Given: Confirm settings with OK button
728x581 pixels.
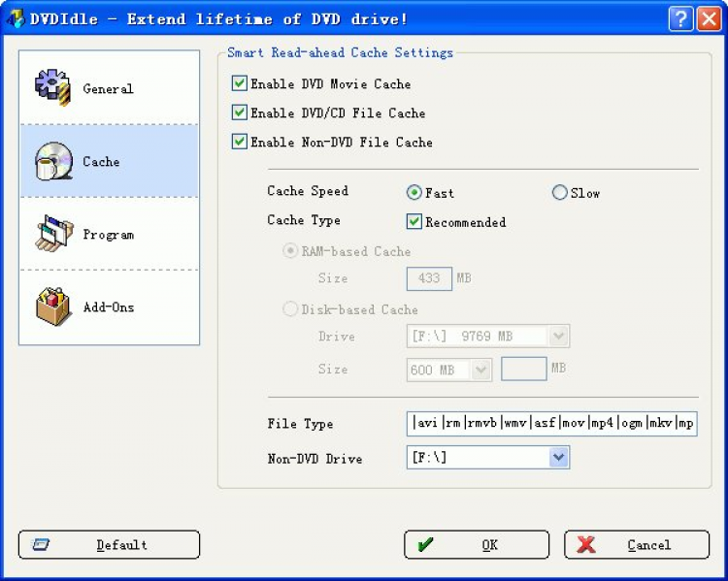Looking at the screenshot, I should [x=477, y=545].
